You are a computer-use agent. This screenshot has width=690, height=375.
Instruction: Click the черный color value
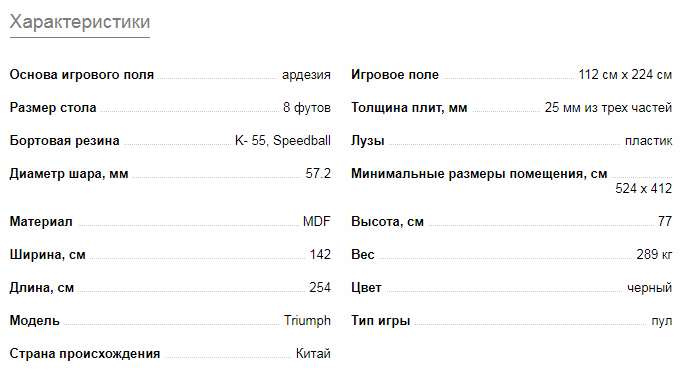(650, 288)
